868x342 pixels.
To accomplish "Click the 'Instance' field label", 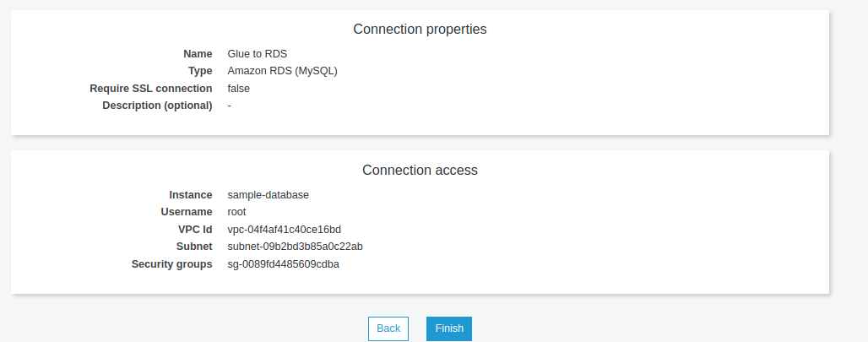I will pyautogui.click(x=191, y=195).
